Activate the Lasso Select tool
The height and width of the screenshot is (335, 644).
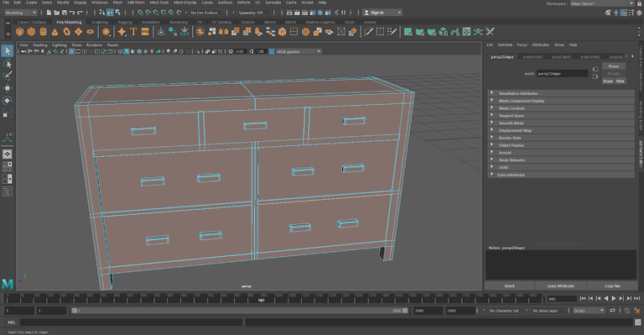tap(8, 63)
